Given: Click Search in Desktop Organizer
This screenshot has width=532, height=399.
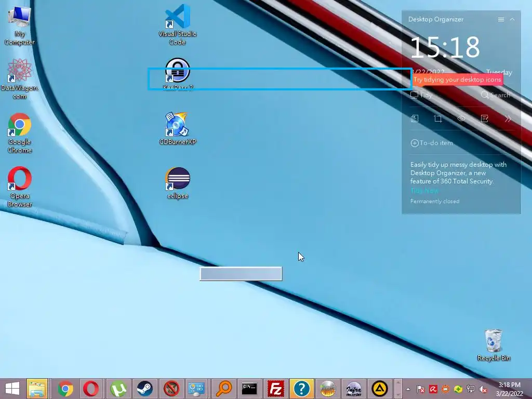Looking at the screenshot, I should 495,95.
